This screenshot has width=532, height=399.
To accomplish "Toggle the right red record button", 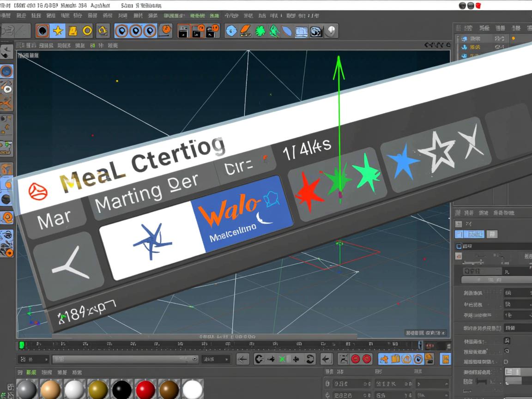I will (367, 359).
